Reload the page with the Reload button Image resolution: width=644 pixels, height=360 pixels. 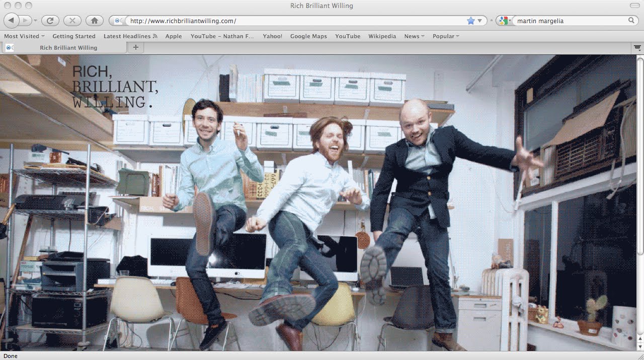coord(50,21)
